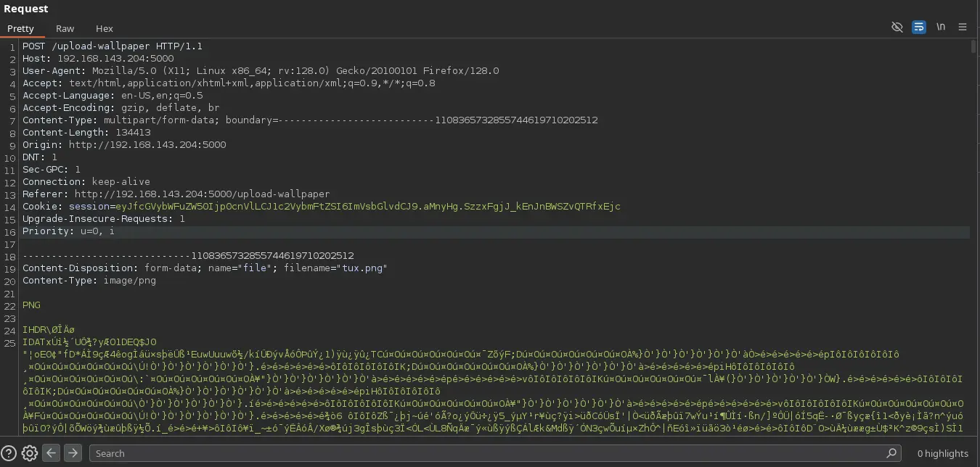Click the help question mark icon
The image size is (980, 467).
(x=9, y=453)
